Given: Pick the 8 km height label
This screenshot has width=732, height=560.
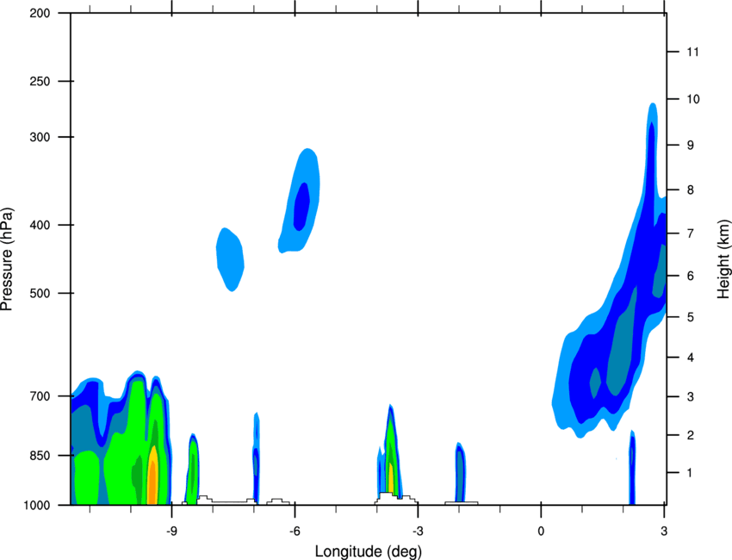Looking at the screenshot, I should pos(691,190).
